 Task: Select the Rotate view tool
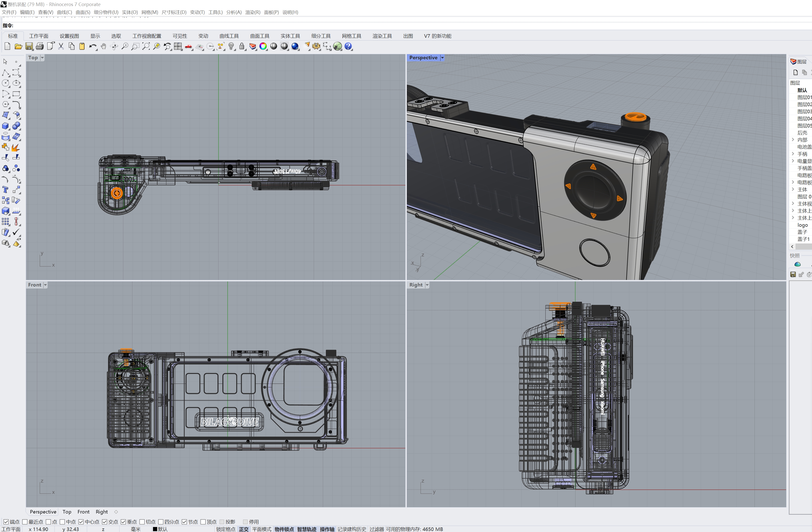(114, 46)
